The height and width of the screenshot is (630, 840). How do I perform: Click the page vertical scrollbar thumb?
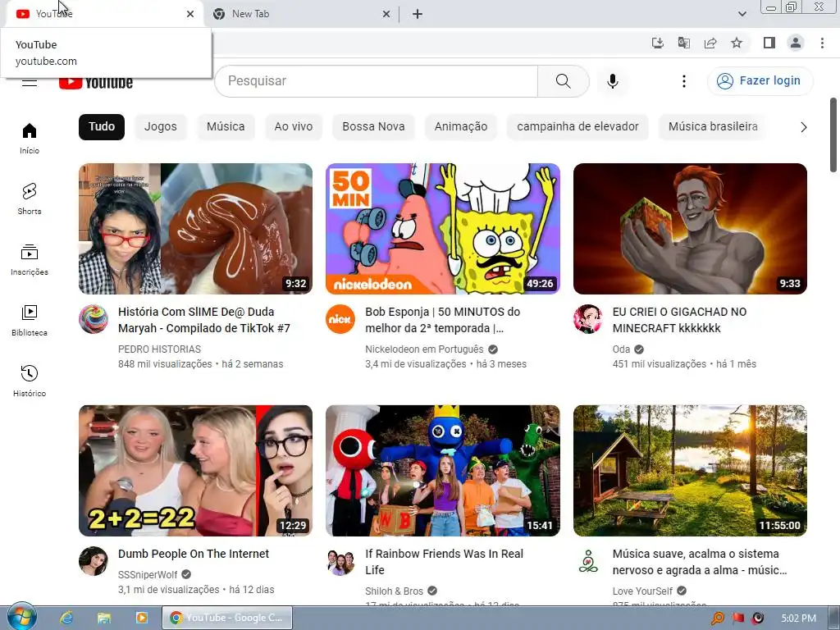[833, 135]
